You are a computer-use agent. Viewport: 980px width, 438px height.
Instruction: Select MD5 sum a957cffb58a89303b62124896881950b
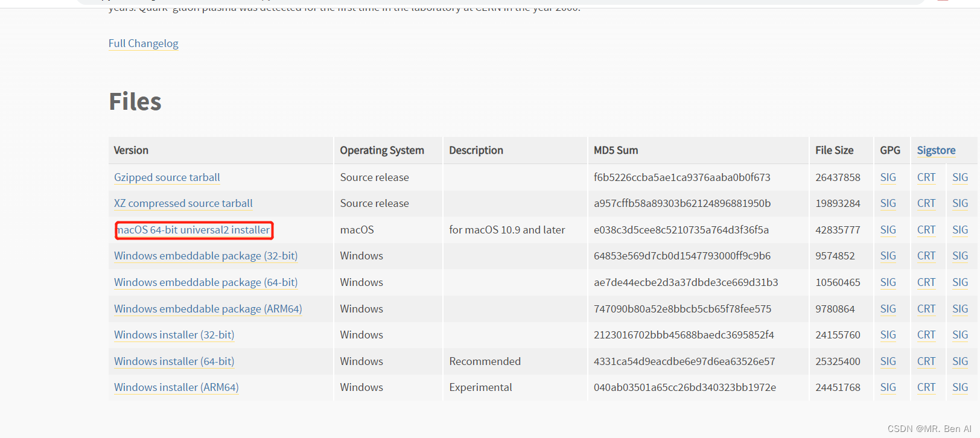tap(682, 203)
